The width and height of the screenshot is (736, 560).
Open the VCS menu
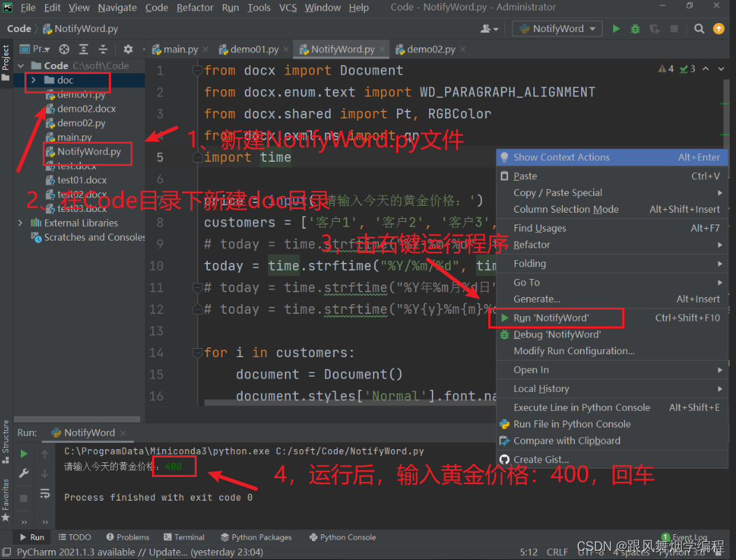coord(287,8)
